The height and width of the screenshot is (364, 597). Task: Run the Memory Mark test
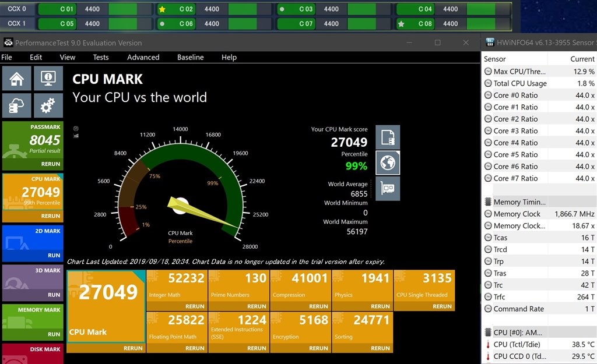point(54,334)
